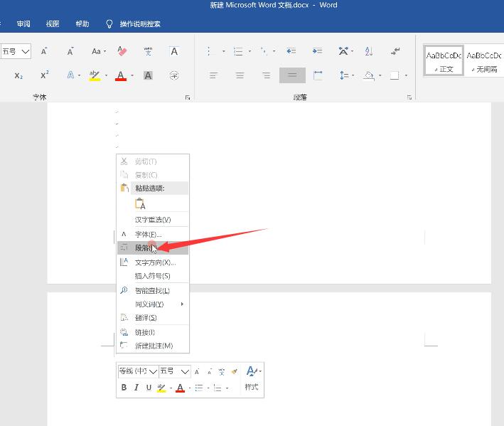The height and width of the screenshot is (426, 504).
Task: Clear all formatting eraser icon
Action: click(122, 51)
